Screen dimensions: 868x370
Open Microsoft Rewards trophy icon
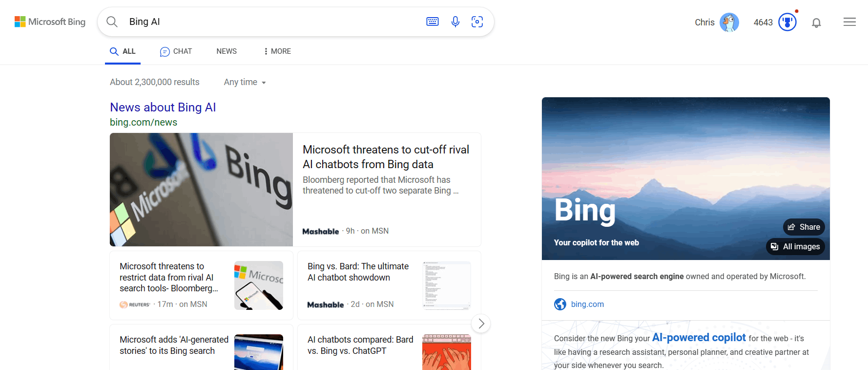pos(787,22)
